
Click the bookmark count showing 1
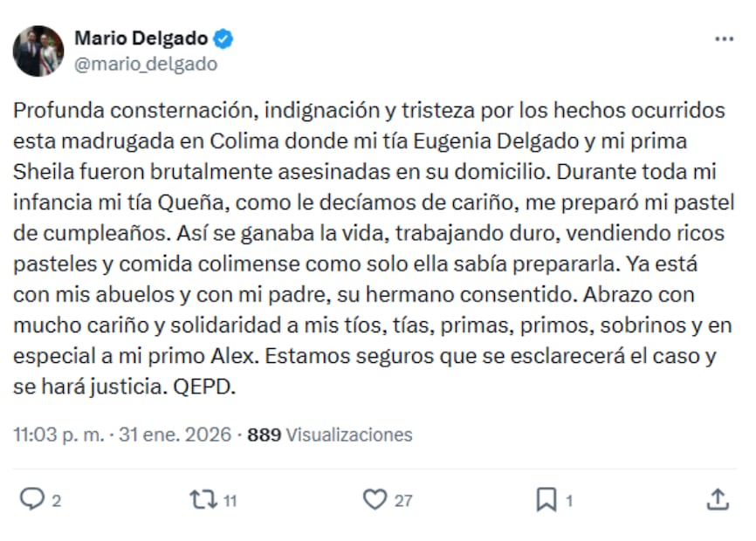(x=567, y=501)
